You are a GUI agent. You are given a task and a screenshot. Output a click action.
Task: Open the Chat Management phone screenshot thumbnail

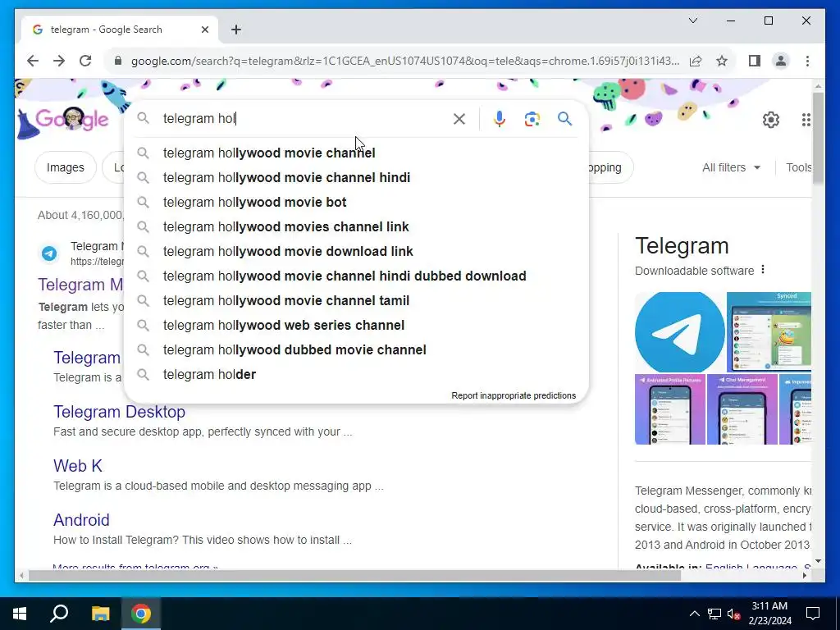[x=742, y=410]
